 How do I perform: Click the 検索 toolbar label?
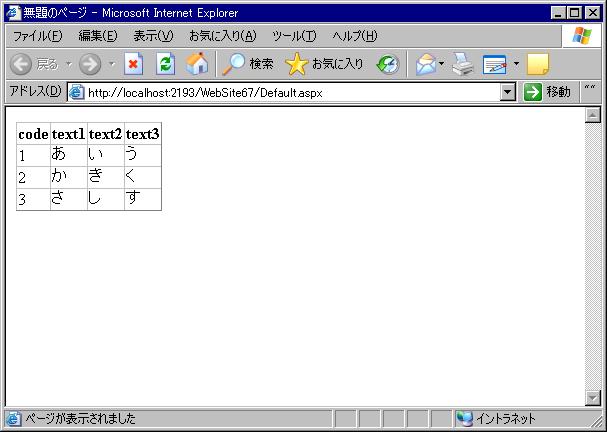point(261,64)
